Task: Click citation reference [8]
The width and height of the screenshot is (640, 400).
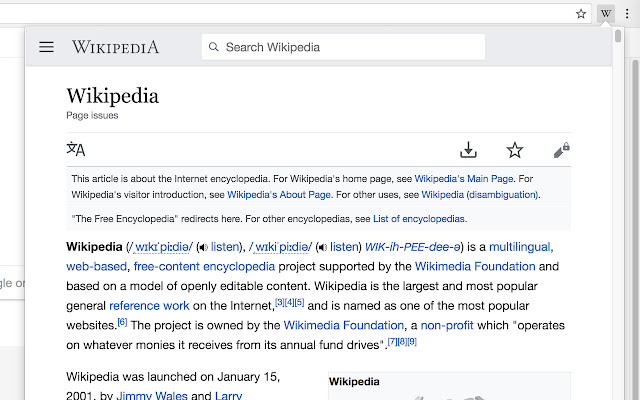Action: [x=402, y=342]
